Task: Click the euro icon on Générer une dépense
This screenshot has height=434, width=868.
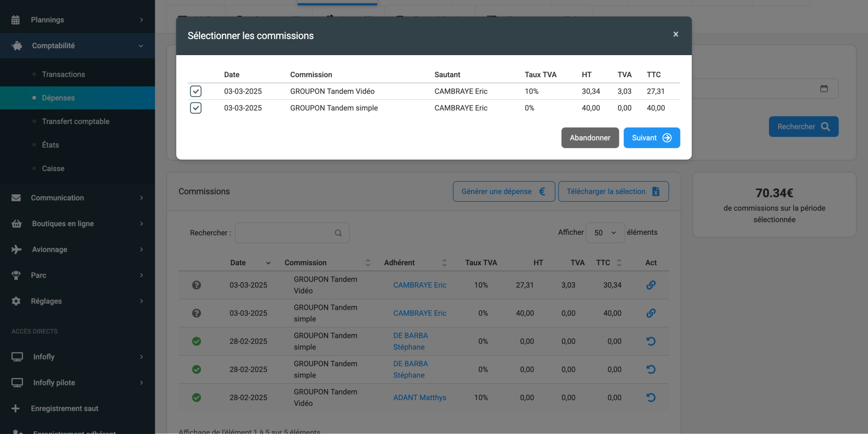Action: [542, 191]
